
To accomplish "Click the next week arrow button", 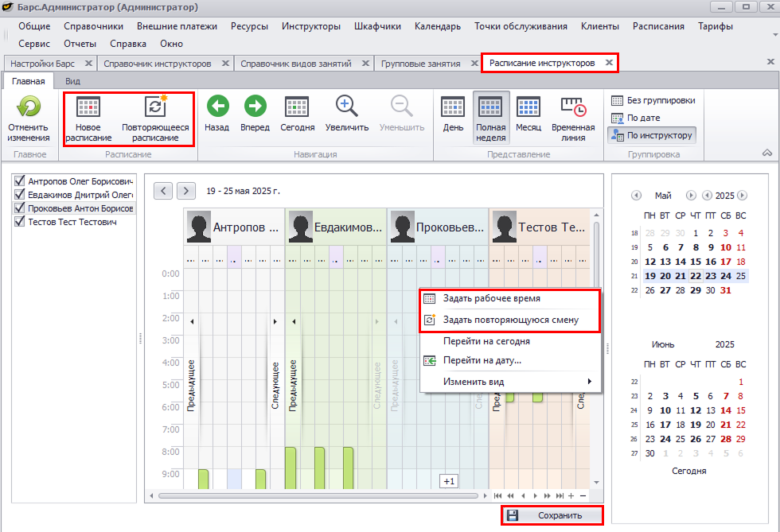I will tap(186, 191).
